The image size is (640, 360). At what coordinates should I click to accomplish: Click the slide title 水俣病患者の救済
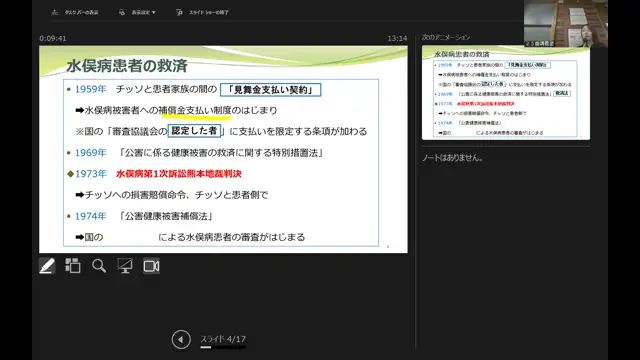(127, 66)
